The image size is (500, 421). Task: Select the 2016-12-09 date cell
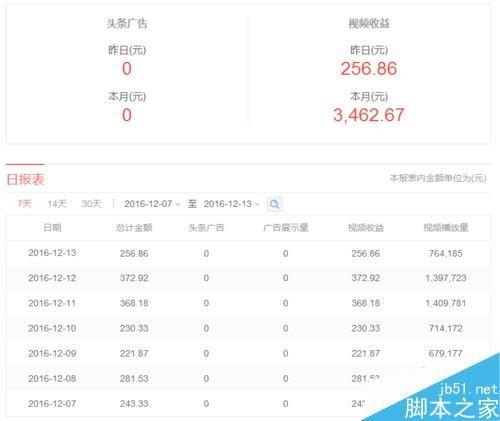pyautogui.click(x=52, y=353)
